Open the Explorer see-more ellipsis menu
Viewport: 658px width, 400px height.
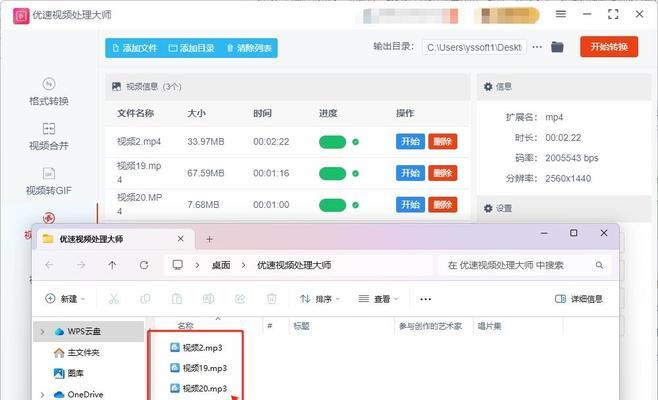coord(426,299)
